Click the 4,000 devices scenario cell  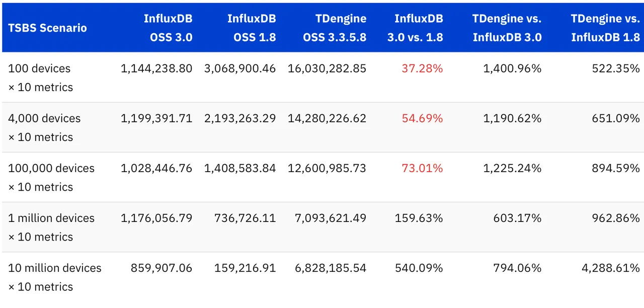pos(44,127)
